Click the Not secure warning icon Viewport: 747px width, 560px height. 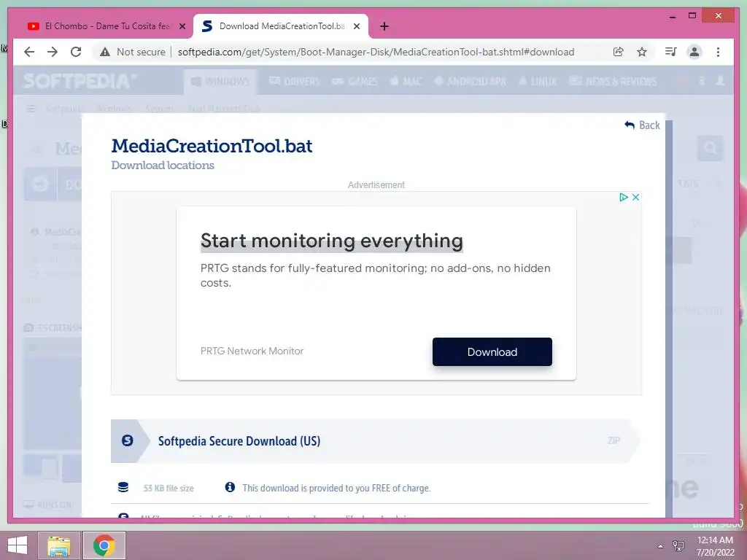(105, 52)
